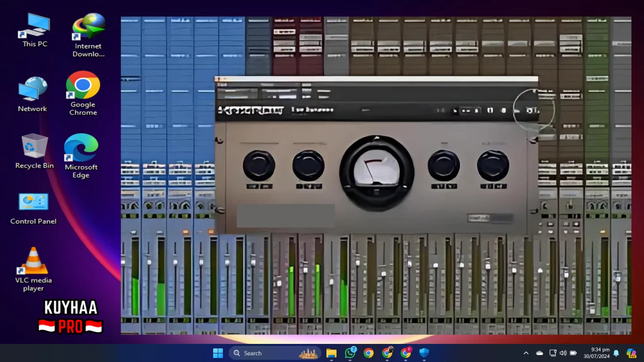Open the plain Chrome taskbar icon

369,353
